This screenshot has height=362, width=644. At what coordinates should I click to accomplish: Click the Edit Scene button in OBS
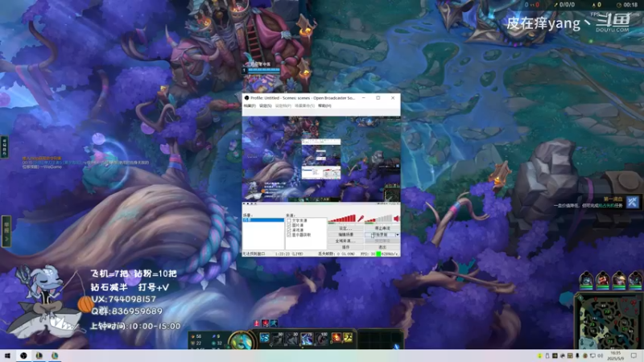coord(345,235)
